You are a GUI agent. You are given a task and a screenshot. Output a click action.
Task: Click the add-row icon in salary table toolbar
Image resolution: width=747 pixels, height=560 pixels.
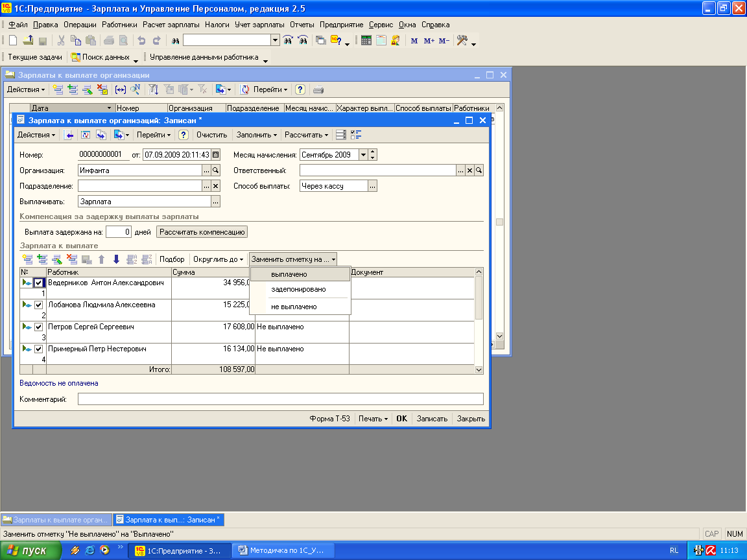[27, 259]
